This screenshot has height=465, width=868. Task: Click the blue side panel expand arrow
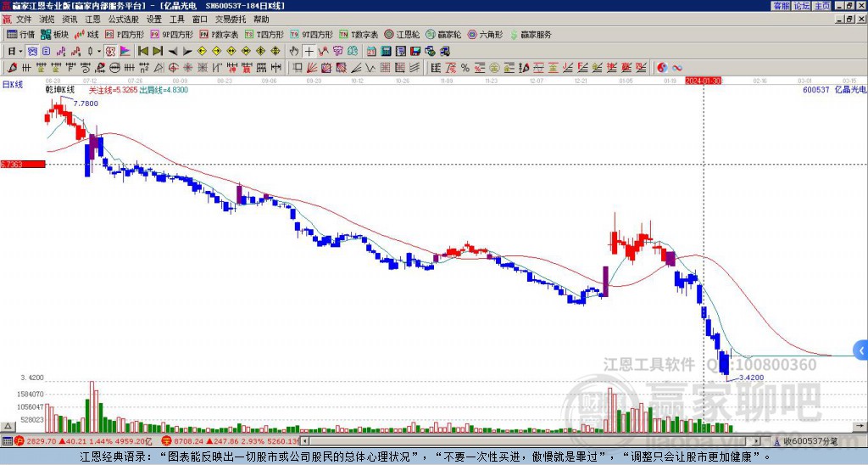pyautogui.click(x=861, y=350)
